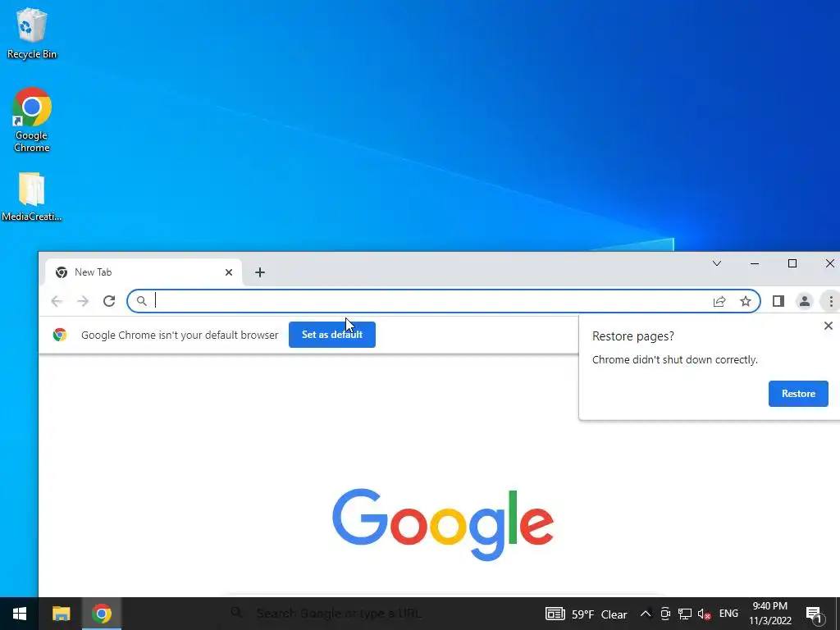This screenshot has height=630, width=840.
Task: Open the Chrome three-dot menu
Action: coord(831,301)
